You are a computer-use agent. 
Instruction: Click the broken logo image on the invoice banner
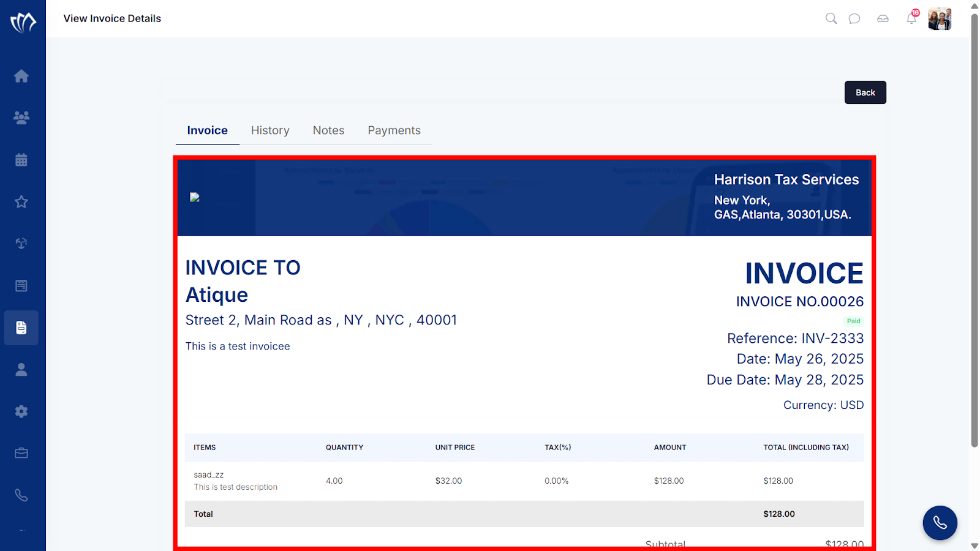point(195,197)
